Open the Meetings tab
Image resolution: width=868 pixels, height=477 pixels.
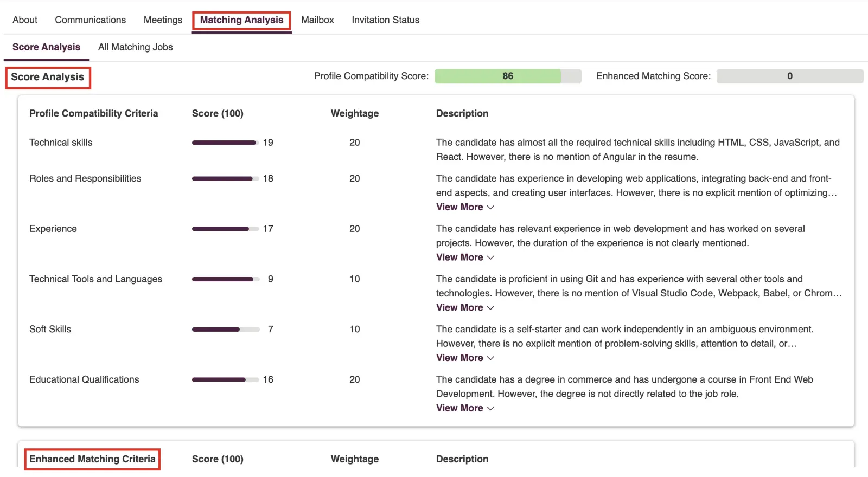pos(163,20)
